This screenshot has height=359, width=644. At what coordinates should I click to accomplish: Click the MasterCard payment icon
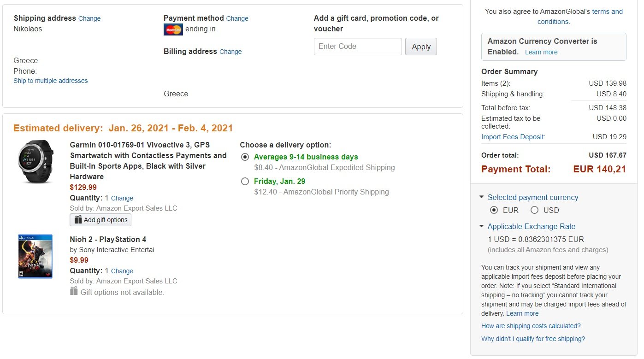pos(173,29)
